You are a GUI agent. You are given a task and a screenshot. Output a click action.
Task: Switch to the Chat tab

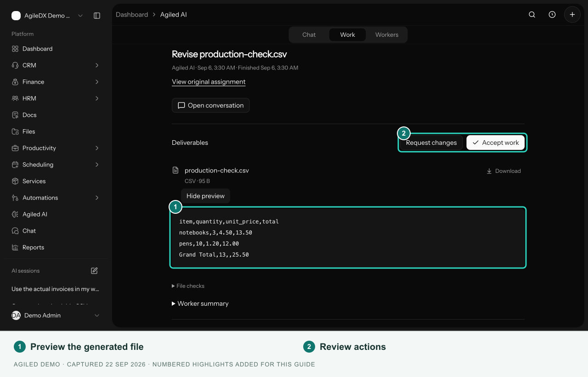click(x=309, y=34)
